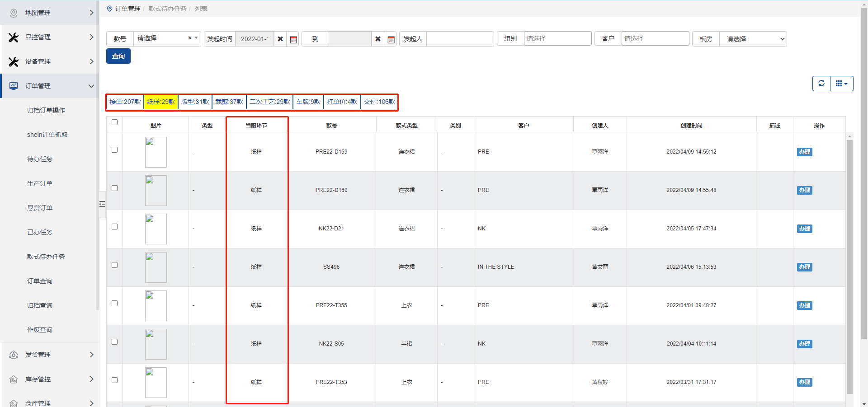868x407 pixels.
Task: Click the refresh table icon
Action: point(821,84)
